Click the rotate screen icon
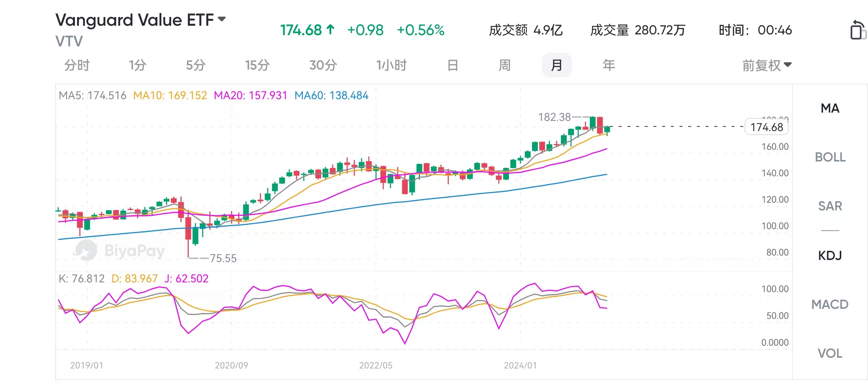This screenshot has width=868, height=391. [x=858, y=30]
